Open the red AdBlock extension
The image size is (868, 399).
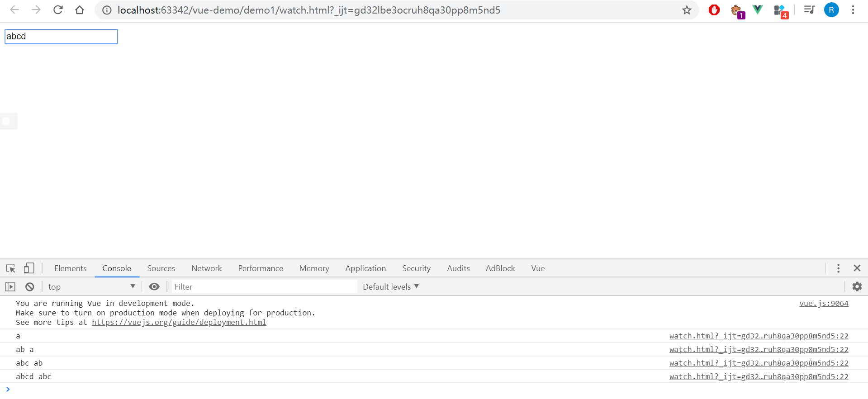(x=714, y=10)
